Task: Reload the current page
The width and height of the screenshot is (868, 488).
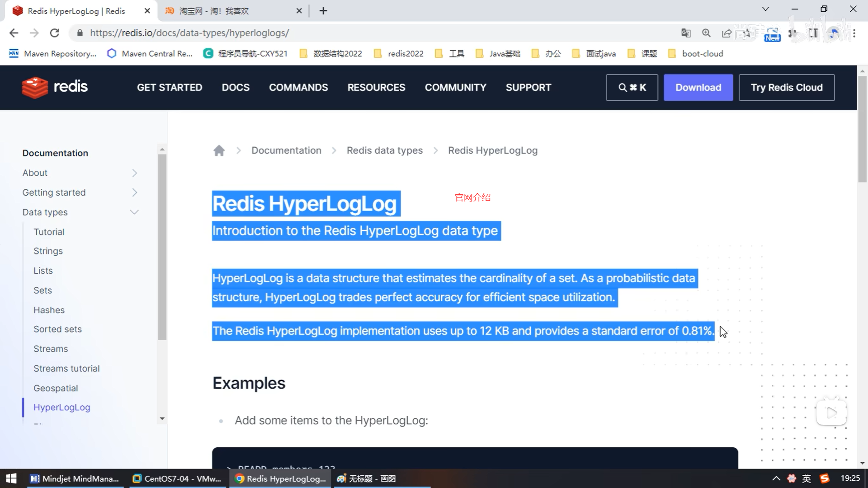Action: pos(55,33)
